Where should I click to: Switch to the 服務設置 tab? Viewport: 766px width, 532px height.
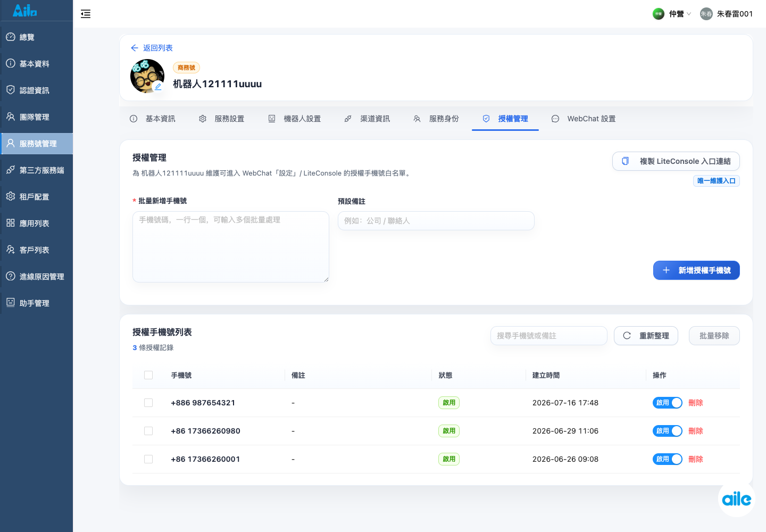pos(222,119)
